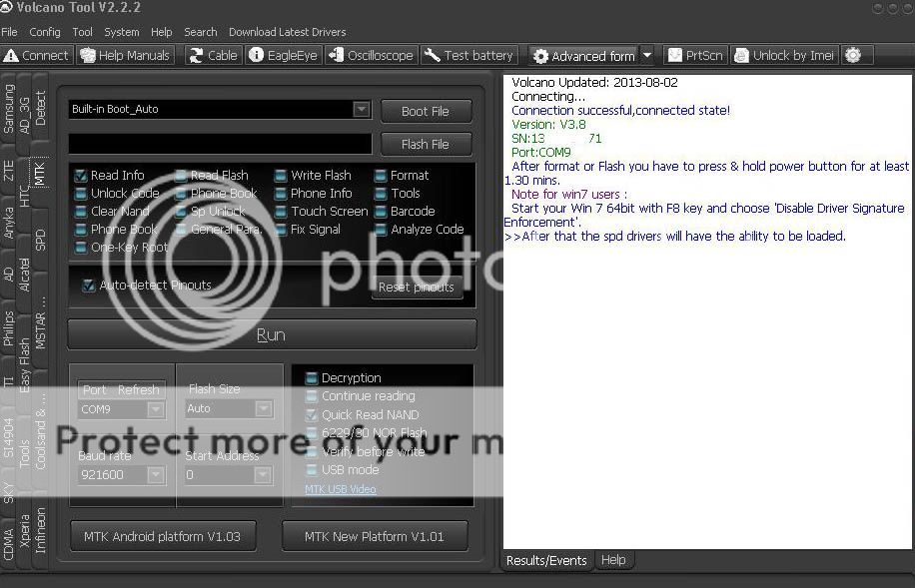Open MTK Android platform V1.03
The height and width of the screenshot is (588, 915).
point(163,536)
